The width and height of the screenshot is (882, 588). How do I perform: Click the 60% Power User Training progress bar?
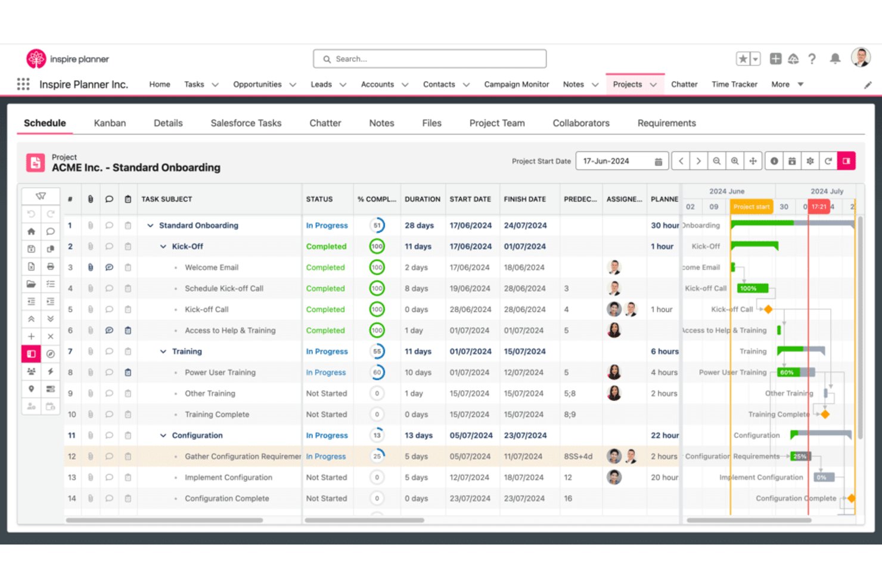[x=796, y=372]
